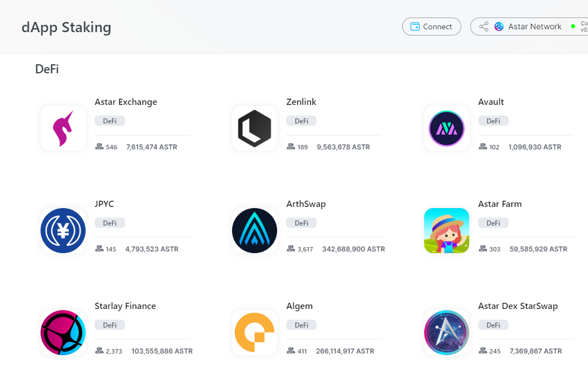
Task: Open the Astar Network selector
Action: coord(528,26)
